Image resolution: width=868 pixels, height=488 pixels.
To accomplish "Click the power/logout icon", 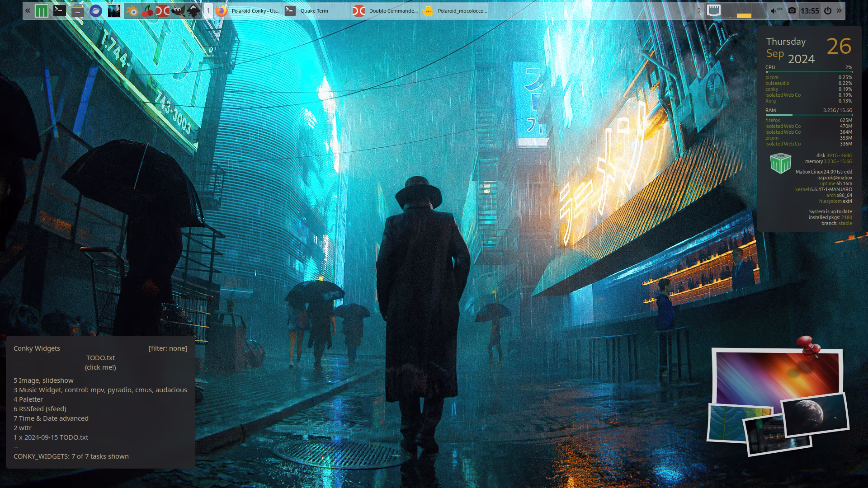I will (x=827, y=10).
